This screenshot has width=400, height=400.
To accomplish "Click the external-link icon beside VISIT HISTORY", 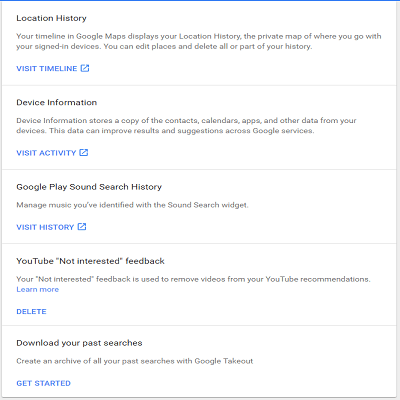I will coord(82,227).
